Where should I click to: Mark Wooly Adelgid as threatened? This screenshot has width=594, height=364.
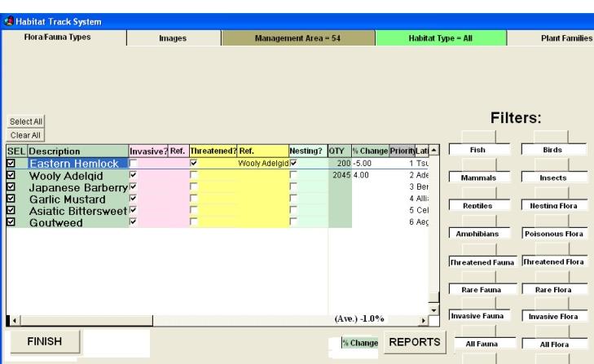click(193, 175)
